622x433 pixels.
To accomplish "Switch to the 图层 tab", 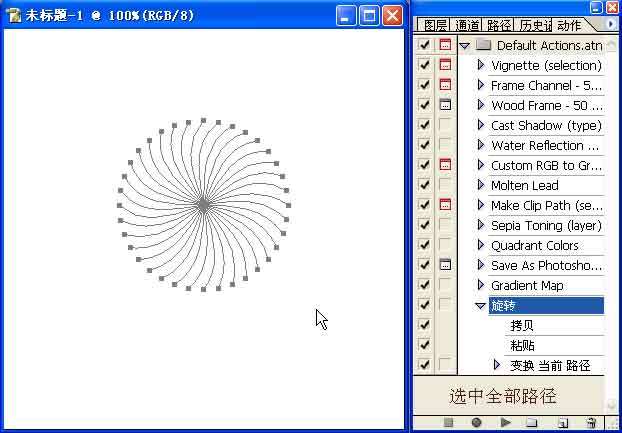I will coord(435,25).
